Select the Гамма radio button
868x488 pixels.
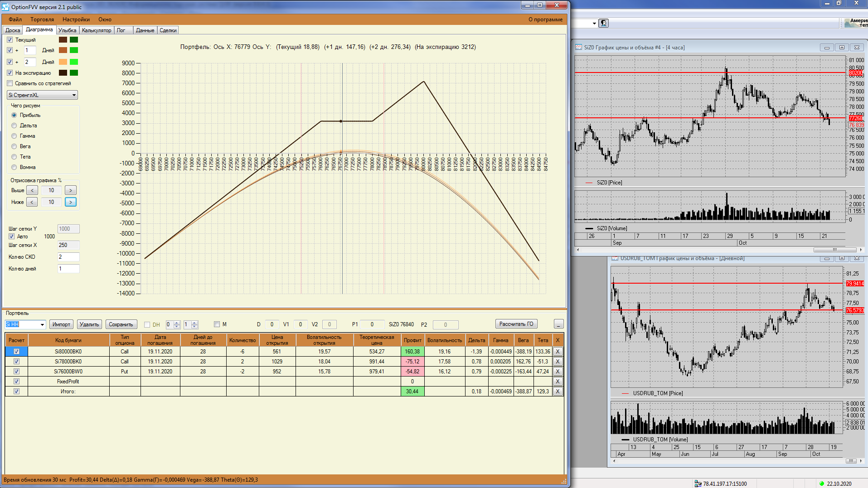pos(14,136)
